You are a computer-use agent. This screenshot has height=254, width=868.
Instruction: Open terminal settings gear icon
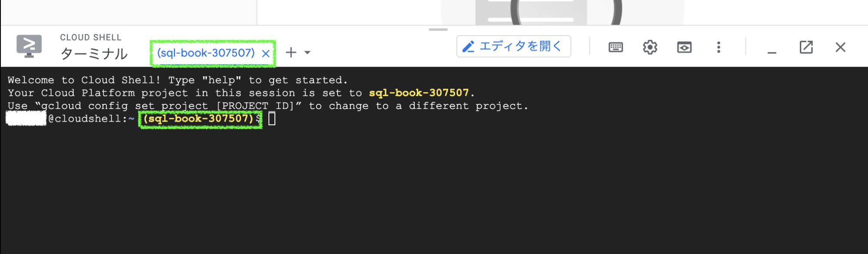[x=650, y=47]
